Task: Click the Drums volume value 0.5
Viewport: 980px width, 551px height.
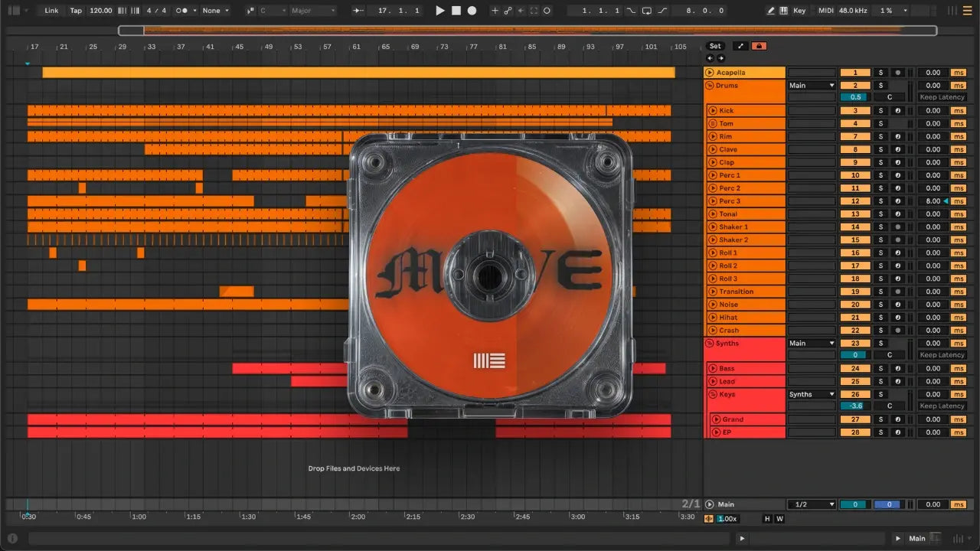Action: (x=854, y=97)
